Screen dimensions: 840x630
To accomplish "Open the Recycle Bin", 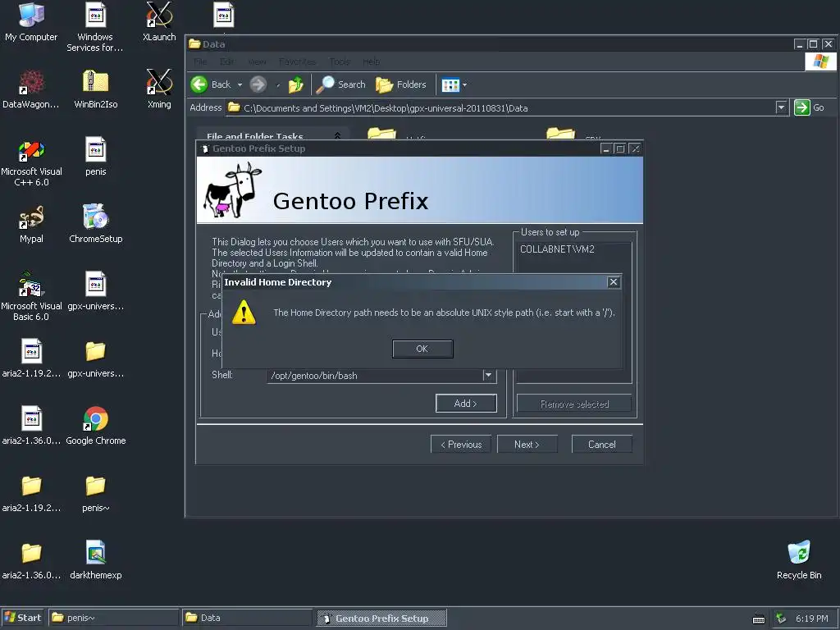I will 799,559.
